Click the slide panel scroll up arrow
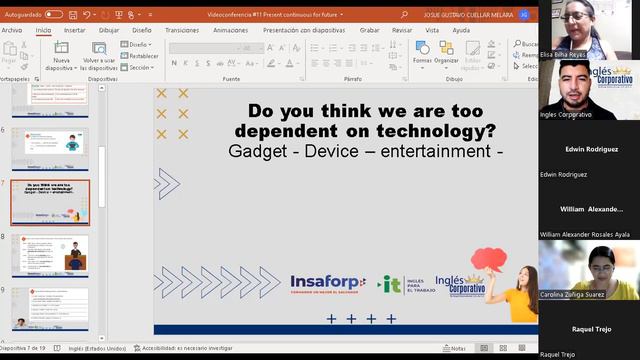The width and height of the screenshot is (640, 360). coord(102,88)
